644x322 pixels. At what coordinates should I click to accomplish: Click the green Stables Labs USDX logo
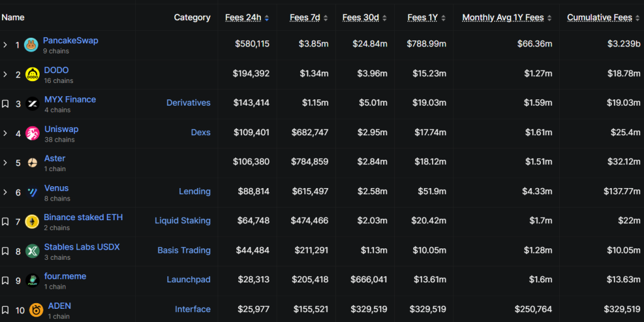32,251
